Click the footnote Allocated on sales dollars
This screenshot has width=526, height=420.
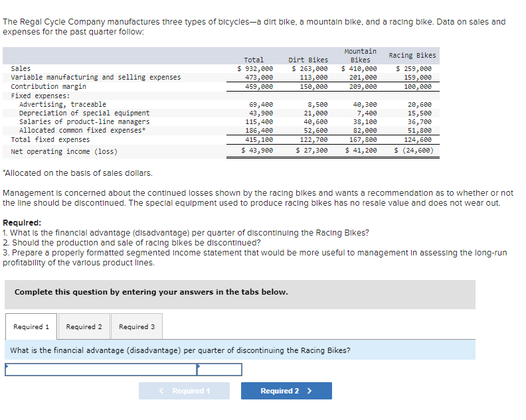tap(78, 173)
